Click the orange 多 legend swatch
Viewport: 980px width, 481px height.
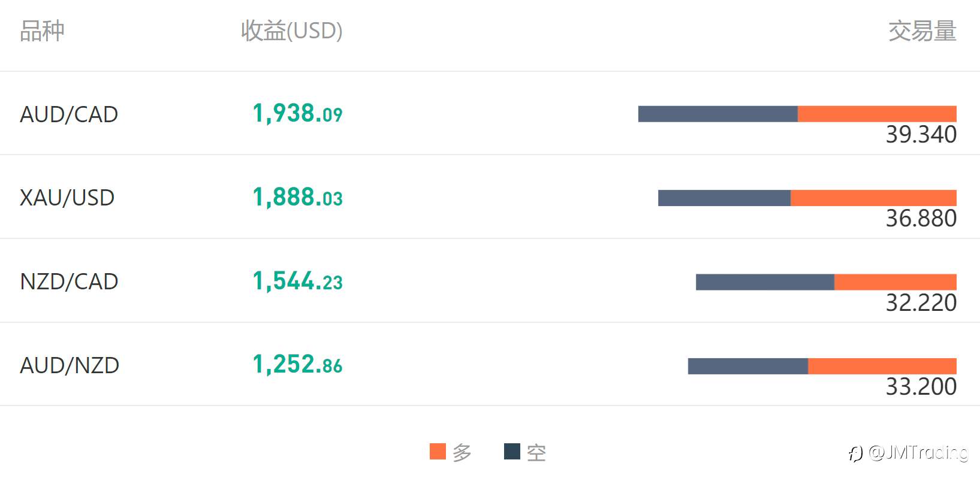438,452
